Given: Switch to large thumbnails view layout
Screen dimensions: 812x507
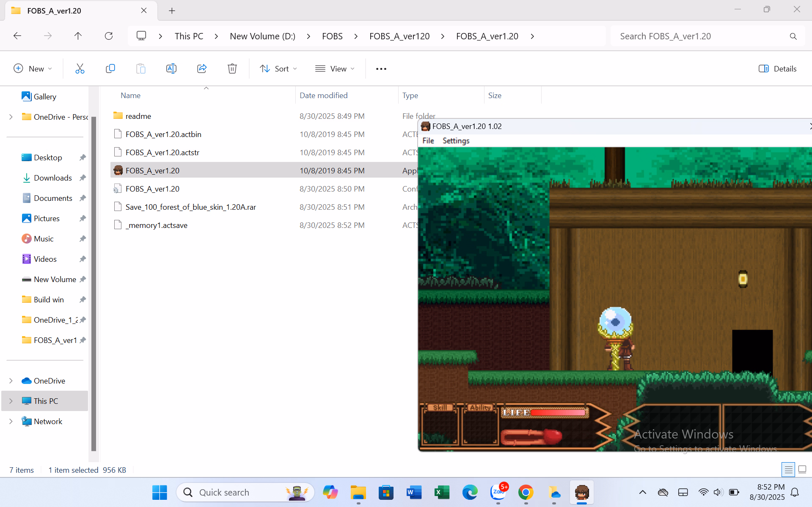Looking at the screenshot, I should point(802,469).
